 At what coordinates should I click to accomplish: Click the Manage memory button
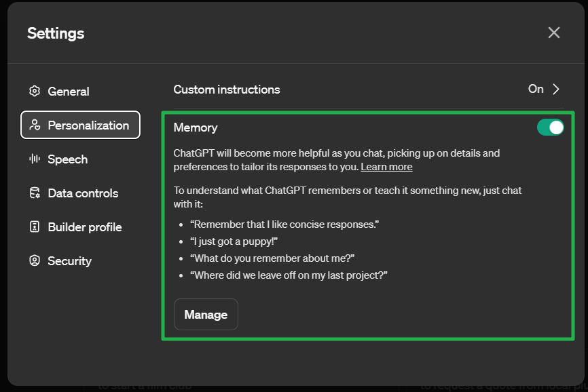pyautogui.click(x=206, y=315)
